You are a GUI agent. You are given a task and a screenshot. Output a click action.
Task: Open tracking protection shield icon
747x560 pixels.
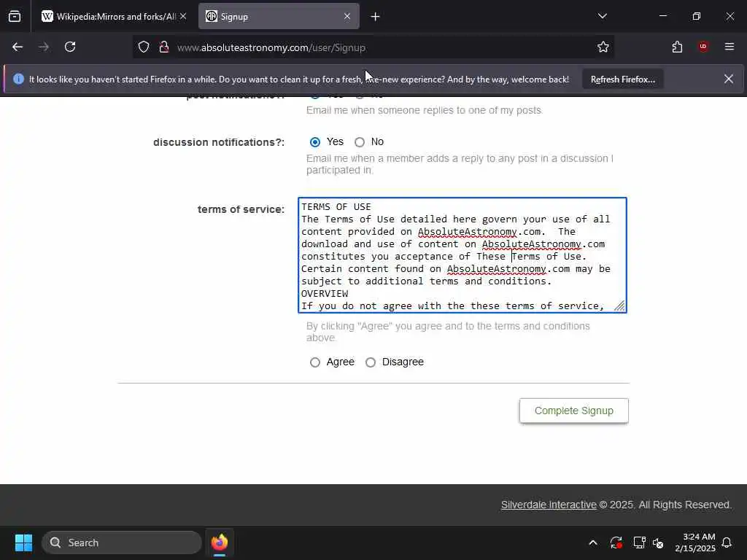point(144,47)
